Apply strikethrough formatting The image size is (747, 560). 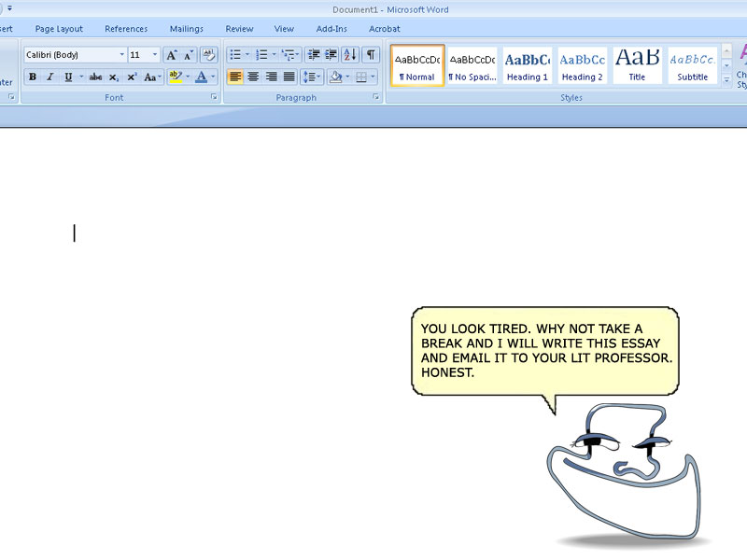point(95,77)
